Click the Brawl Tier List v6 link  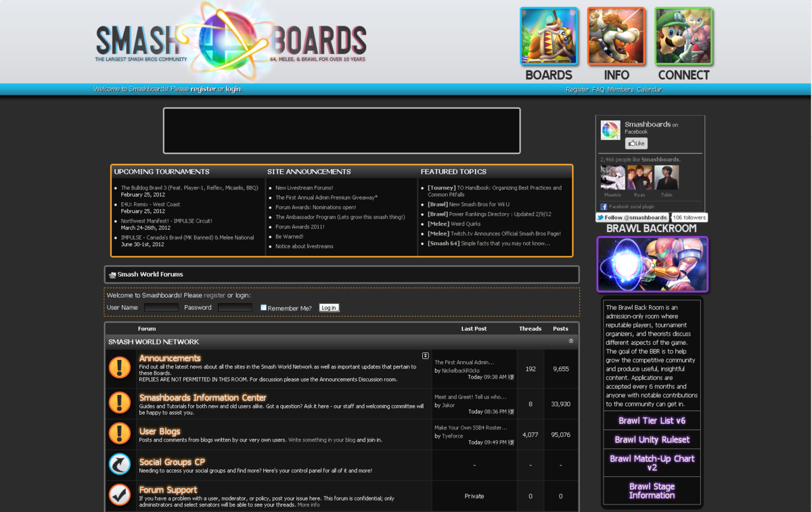pos(651,420)
